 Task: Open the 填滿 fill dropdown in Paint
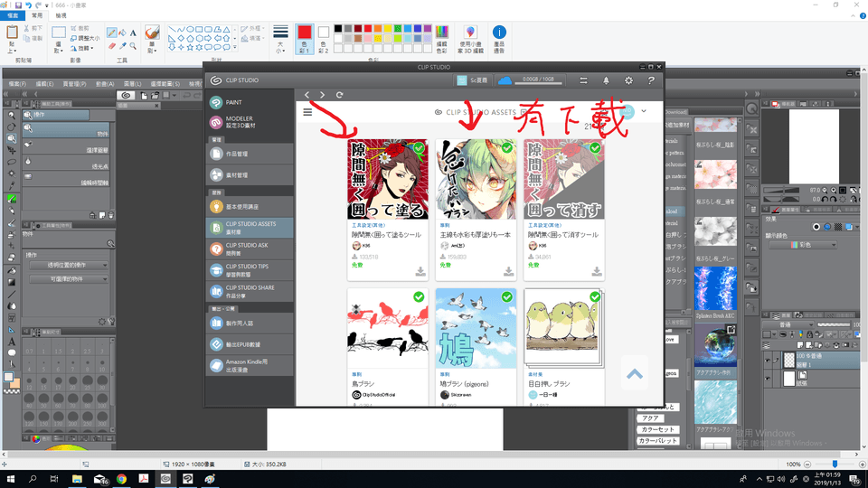(x=252, y=39)
